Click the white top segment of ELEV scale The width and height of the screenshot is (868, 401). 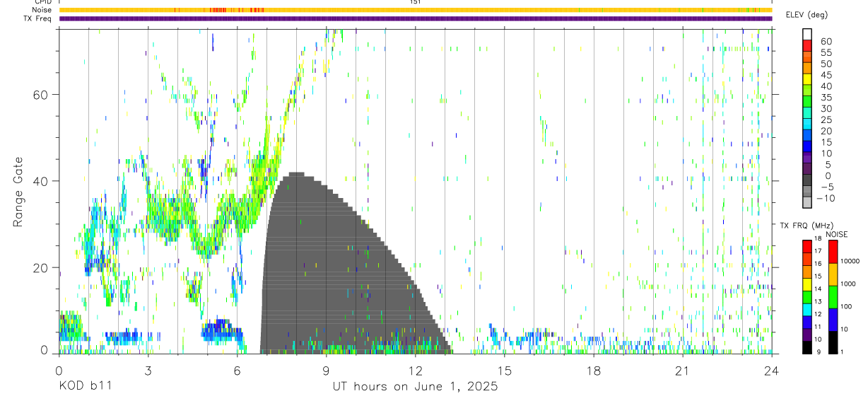pyautogui.click(x=807, y=35)
